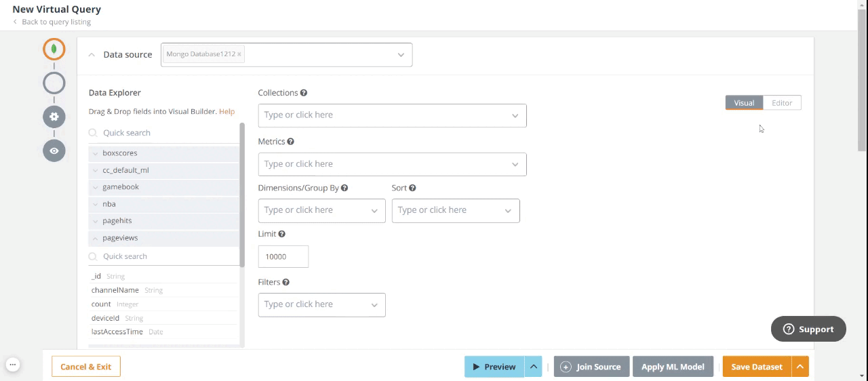Click the eye preview step icon
Viewport: 868px width, 381px height.
[54, 151]
